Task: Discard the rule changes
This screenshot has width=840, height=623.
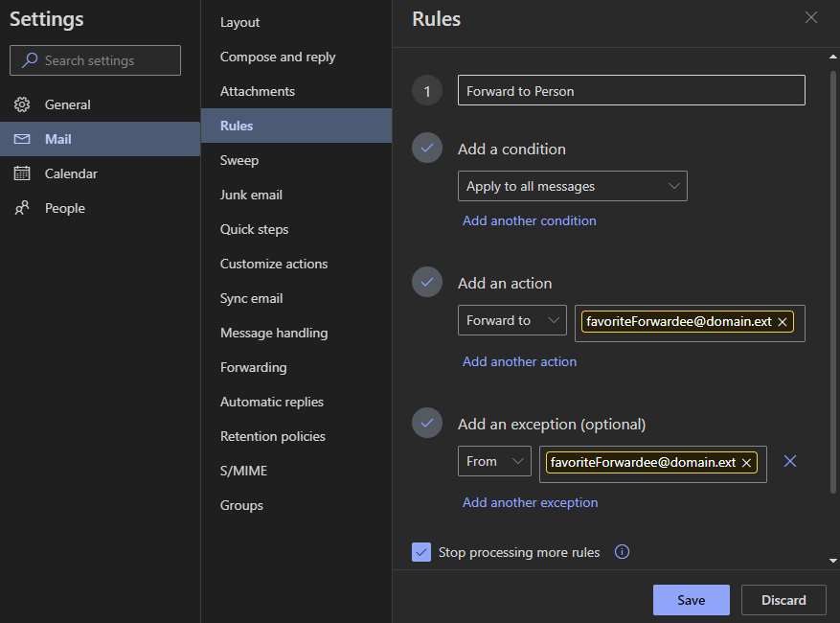Action: click(783, 600)
